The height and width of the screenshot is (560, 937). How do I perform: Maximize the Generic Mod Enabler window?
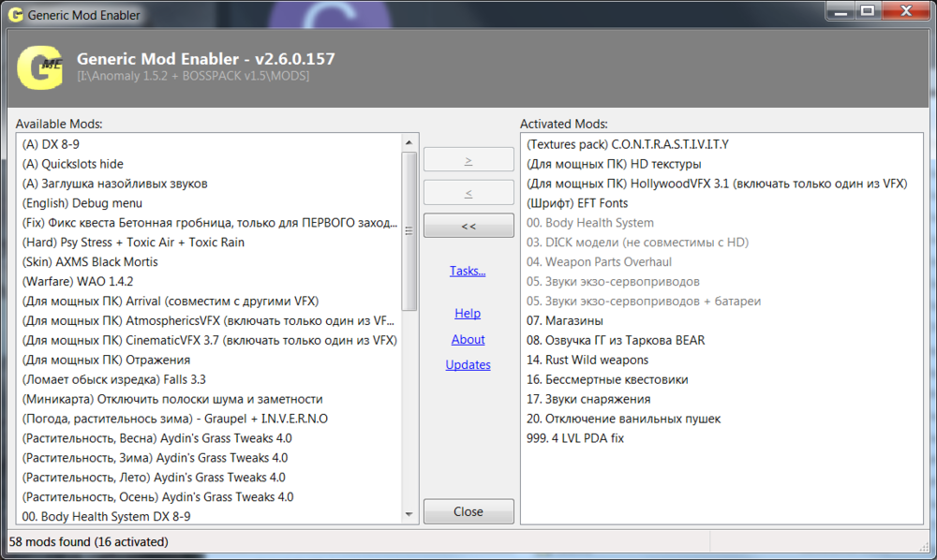(867, 11)
